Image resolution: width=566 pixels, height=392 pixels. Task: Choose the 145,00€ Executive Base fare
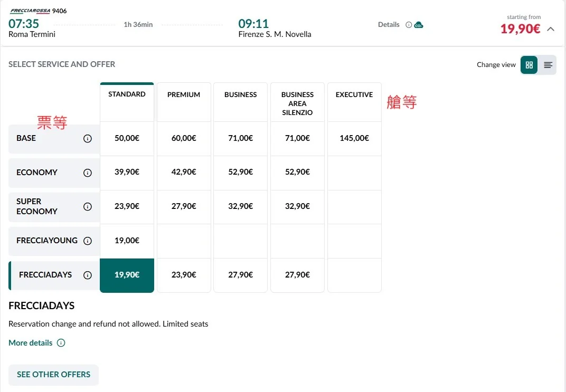pyautogui.click(x=354, y=138)
